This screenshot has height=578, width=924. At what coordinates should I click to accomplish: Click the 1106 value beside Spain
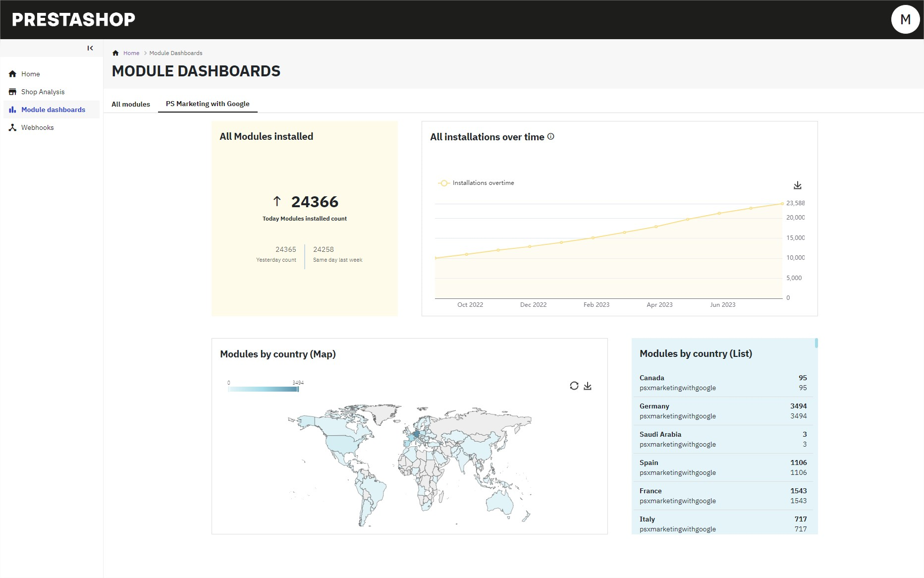pyautogui.click(x=798, y=462)
